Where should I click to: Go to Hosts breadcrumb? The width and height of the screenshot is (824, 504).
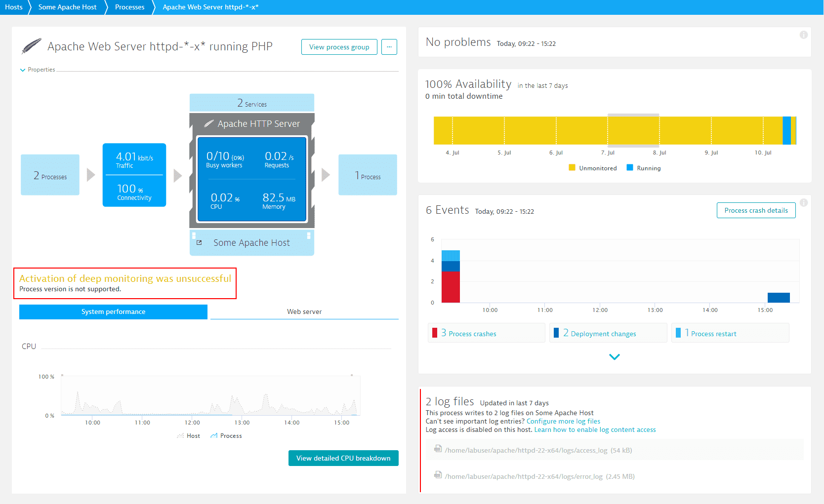pos(14,7)
